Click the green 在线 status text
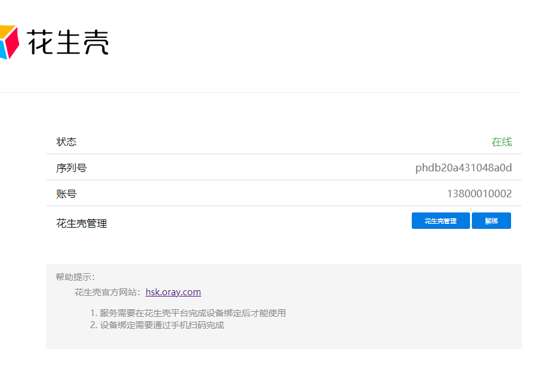This screenshot has width=556, height=392. tap(502, 142)
